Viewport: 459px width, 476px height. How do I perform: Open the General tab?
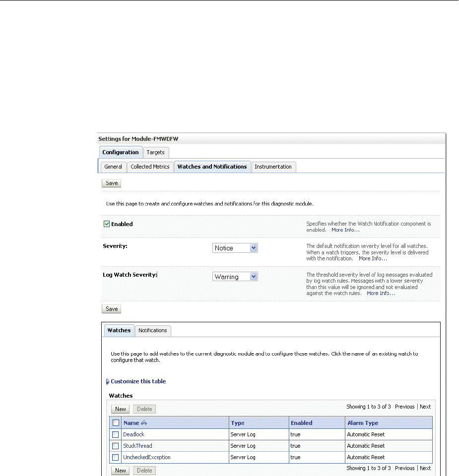point(113,167)
